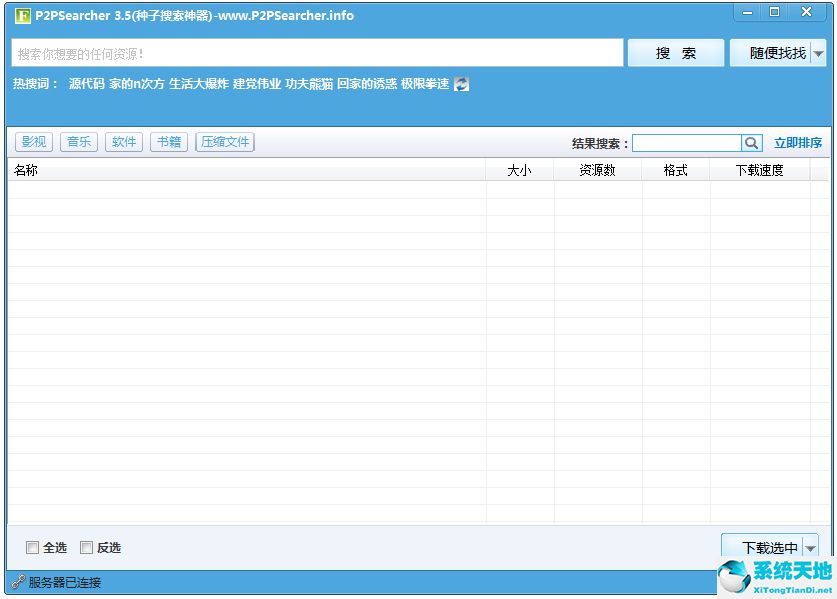Image resolution: width=837 pixels, height=599 pixels.
Task: Toggle the 反选 checkbox
Action: click(x=86, y=548)
